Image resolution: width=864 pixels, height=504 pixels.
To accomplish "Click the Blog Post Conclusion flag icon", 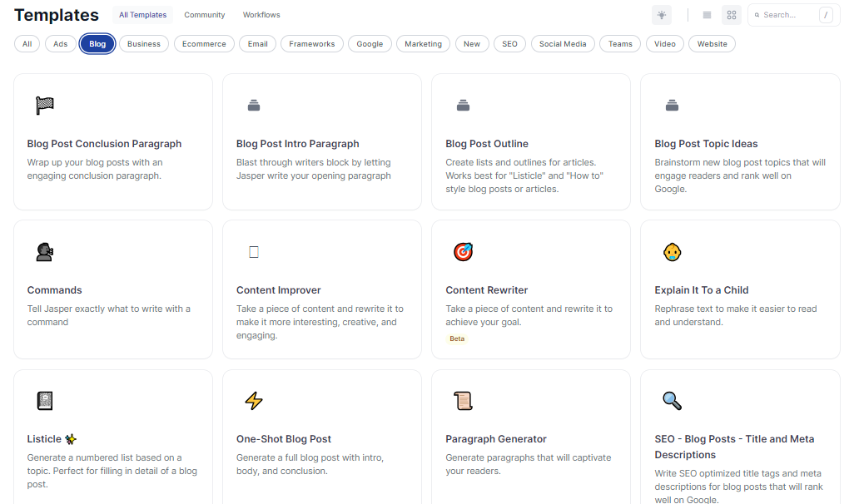I will pyautogui.click(x=45, y=106).
